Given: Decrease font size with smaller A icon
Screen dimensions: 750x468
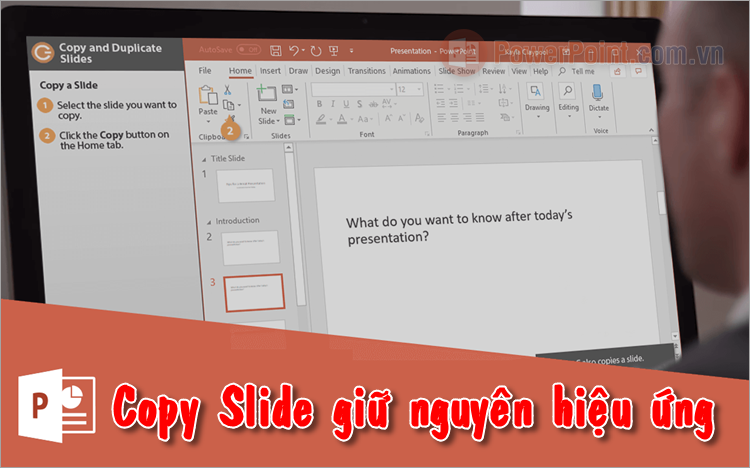Looking at the screenshot, I should pos(402,118).
